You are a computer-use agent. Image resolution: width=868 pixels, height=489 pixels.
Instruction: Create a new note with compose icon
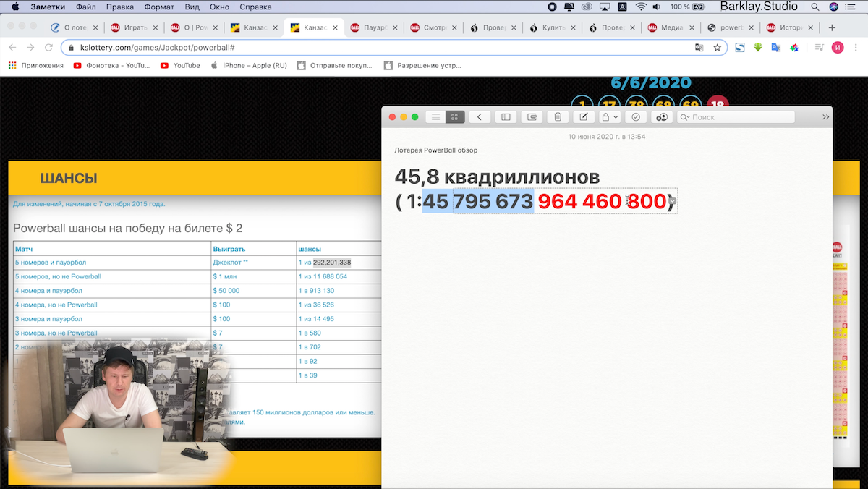tap(584, 117)
